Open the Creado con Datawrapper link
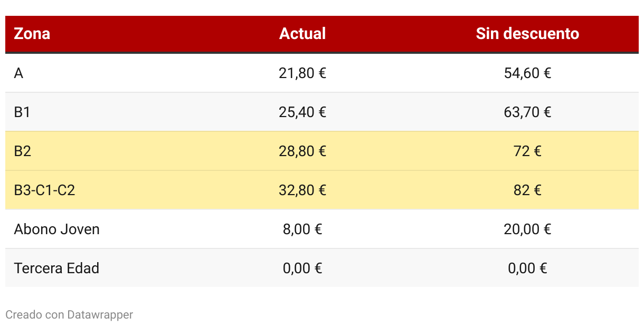The image size is (644, 327). 69,315
